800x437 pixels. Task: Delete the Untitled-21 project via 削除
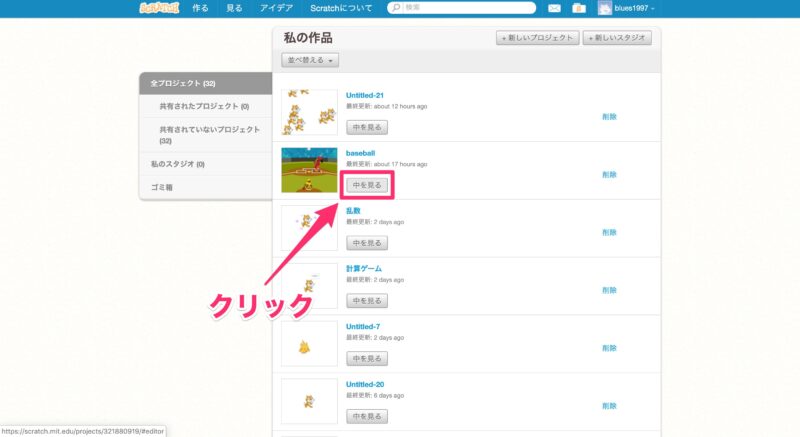point(609,117)
